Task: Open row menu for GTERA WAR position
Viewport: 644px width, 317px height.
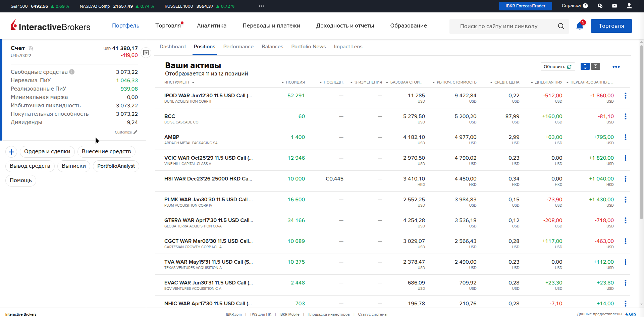Action: [626, 220]
